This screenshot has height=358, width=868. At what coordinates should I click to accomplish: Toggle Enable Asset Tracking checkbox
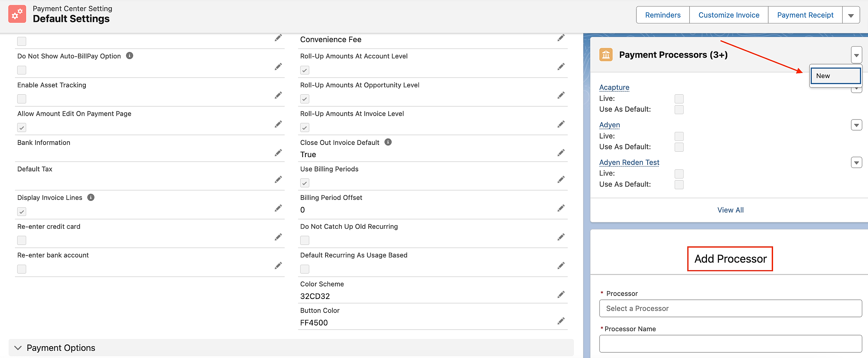click(22, 99)
